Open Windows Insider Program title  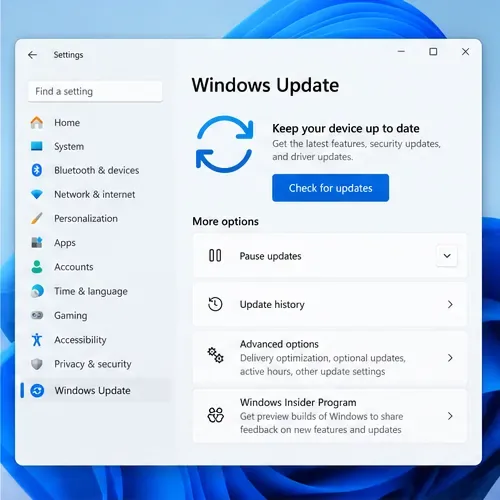[298, 402]
